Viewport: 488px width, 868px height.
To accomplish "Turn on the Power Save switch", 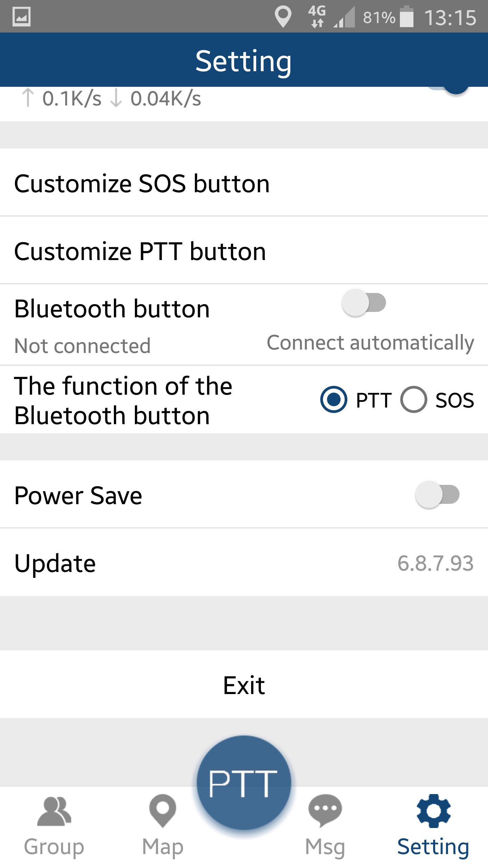I will pyautogui.click(x=437, y=494).
